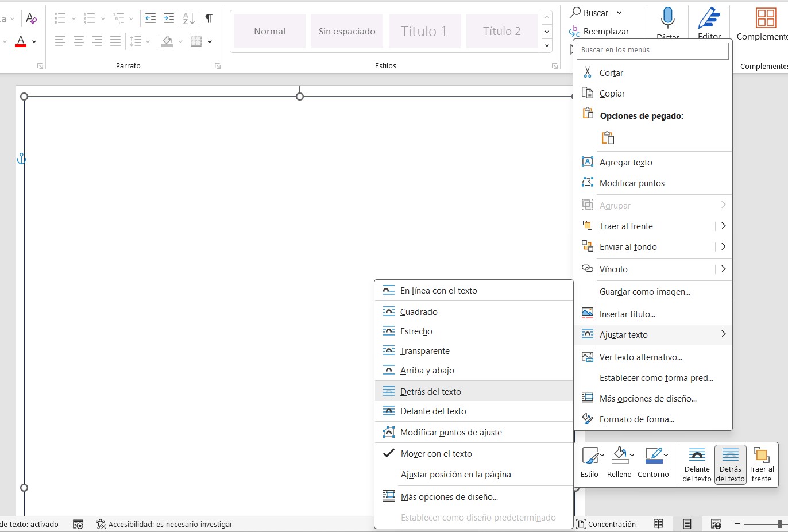Viewport: 788px width, 532px height.
Task: Toggle Detrás del texto in mini toolbar
Action: click(x=731, y=464)
